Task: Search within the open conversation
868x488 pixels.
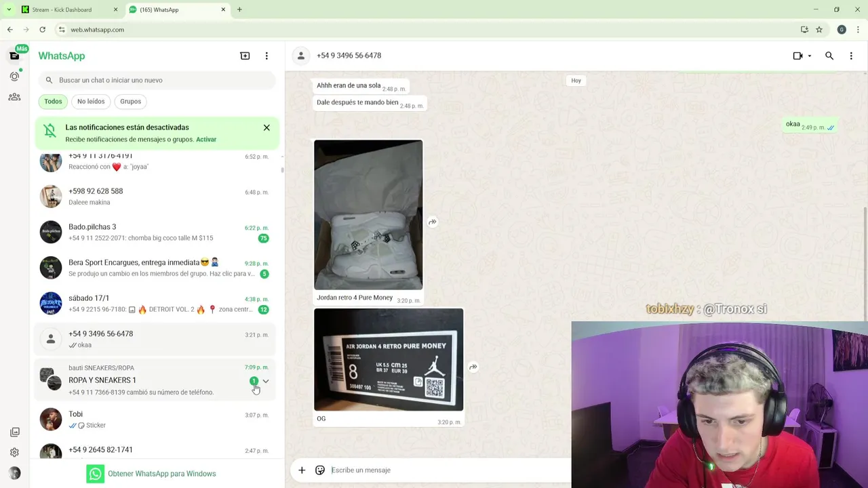Action: (829, 56)
